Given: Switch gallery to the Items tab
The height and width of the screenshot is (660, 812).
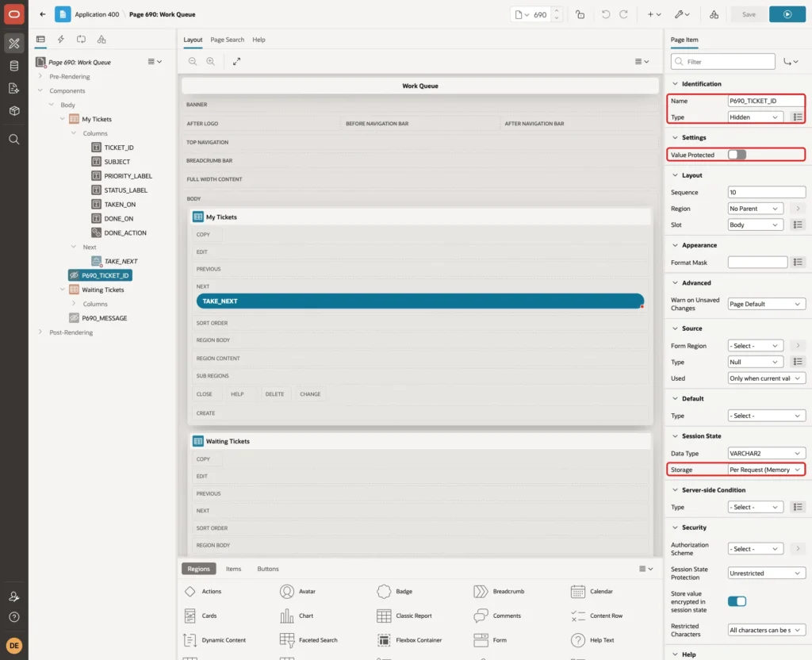Looking at the screenshot, I should click(x=234, y=569).
